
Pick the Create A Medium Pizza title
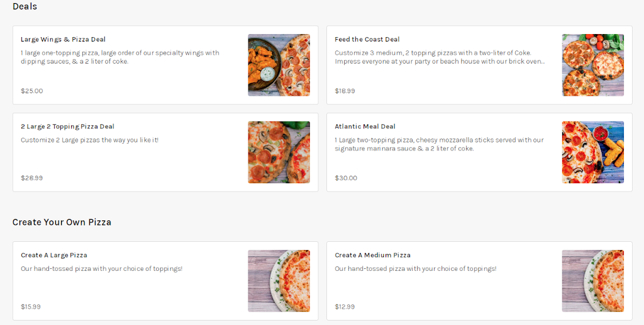click(372, 255)
